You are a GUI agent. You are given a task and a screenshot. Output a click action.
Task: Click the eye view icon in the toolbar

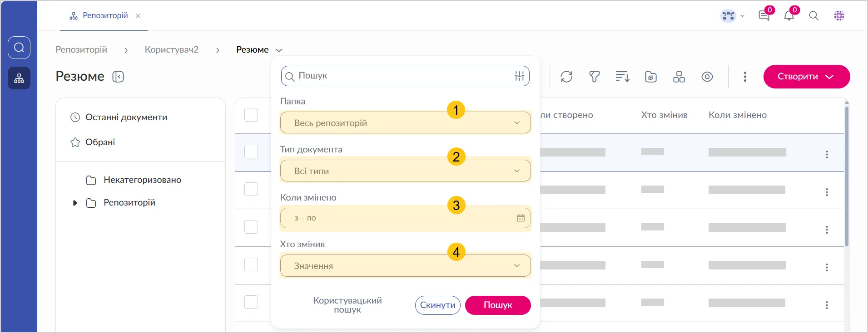pyautogui.click(x=707, y=77)
